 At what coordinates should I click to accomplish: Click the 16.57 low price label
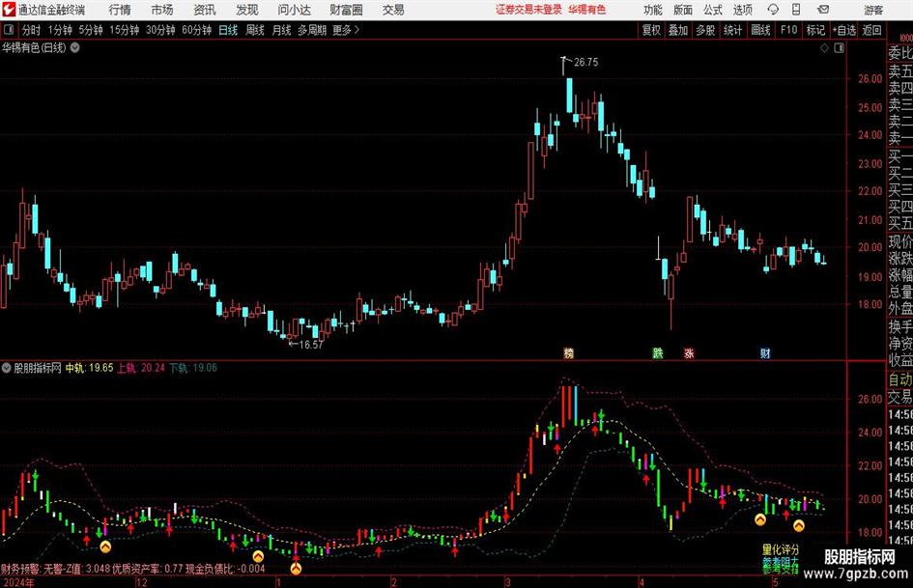[311, 345]
